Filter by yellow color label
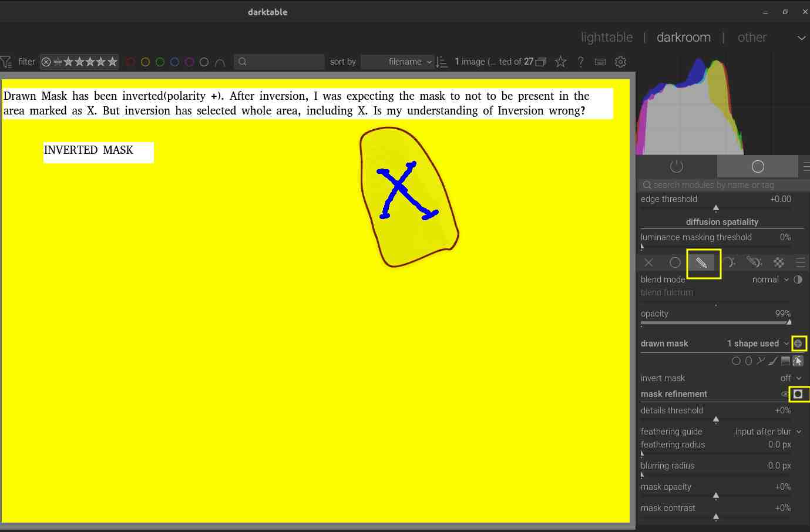This screenshot has height=532, width=810. (145, 62)
